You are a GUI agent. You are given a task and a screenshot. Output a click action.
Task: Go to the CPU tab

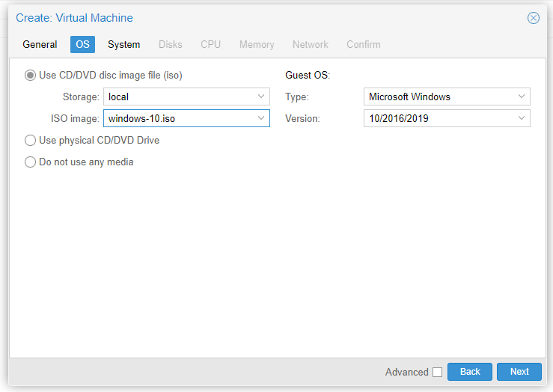tap(210, 44)
